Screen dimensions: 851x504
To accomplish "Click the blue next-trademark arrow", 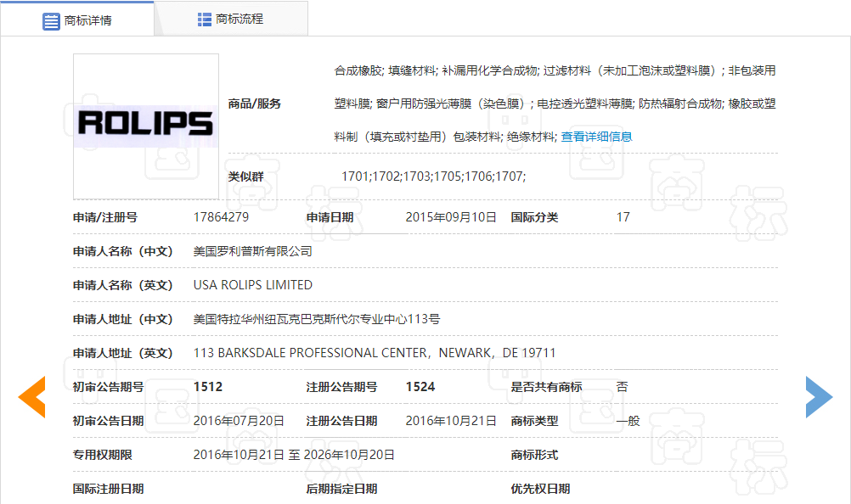I will 819,396.
